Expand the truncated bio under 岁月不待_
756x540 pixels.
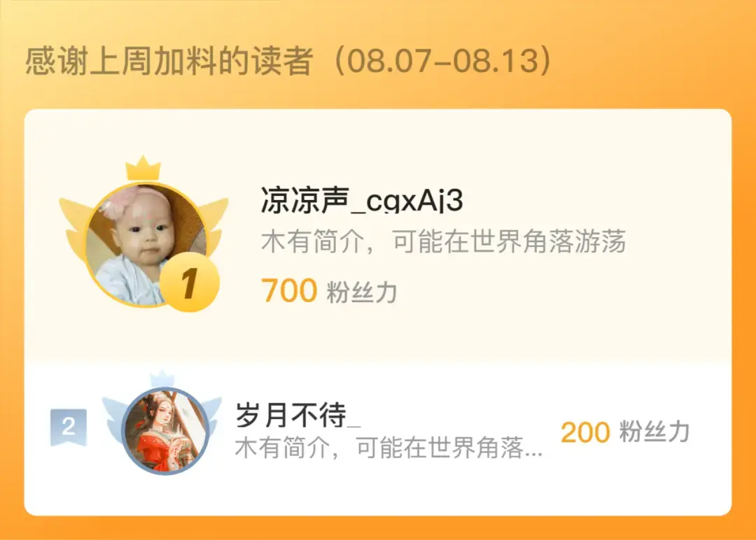[389, 448]
